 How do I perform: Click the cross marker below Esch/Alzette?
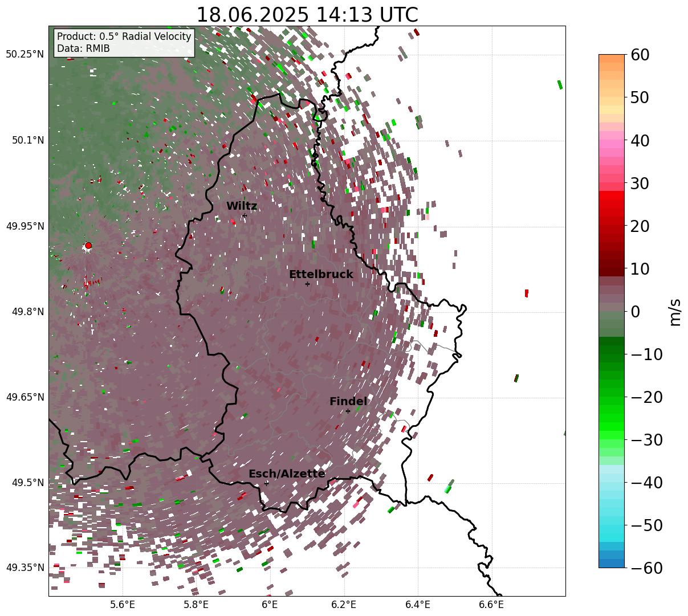point(266,483)
